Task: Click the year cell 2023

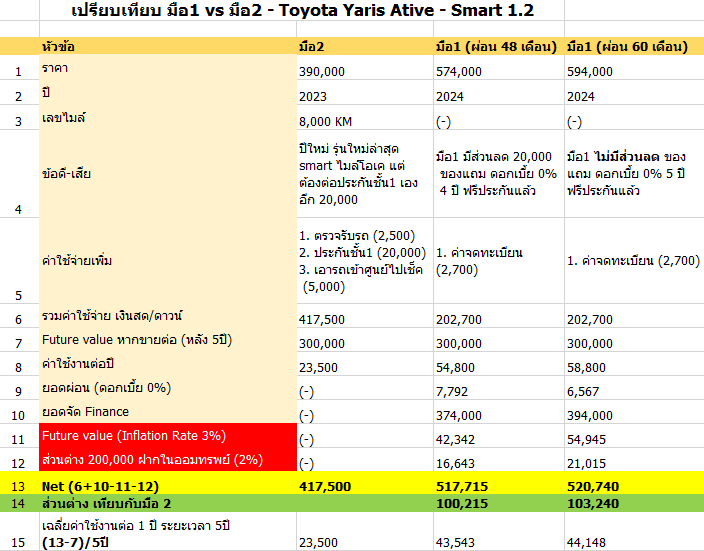Action: tap(365, 93)
